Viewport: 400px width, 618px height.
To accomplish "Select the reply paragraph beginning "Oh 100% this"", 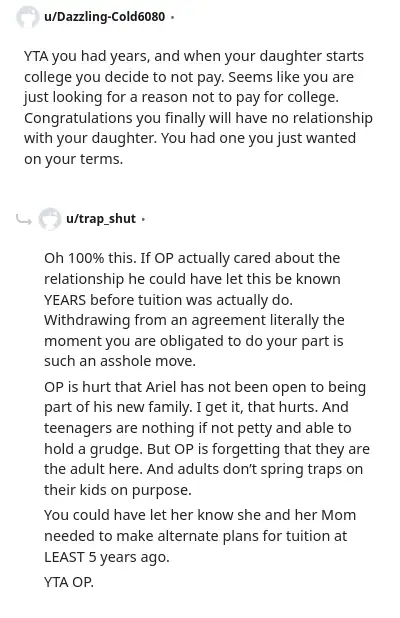I will click(x=194, y=309).
